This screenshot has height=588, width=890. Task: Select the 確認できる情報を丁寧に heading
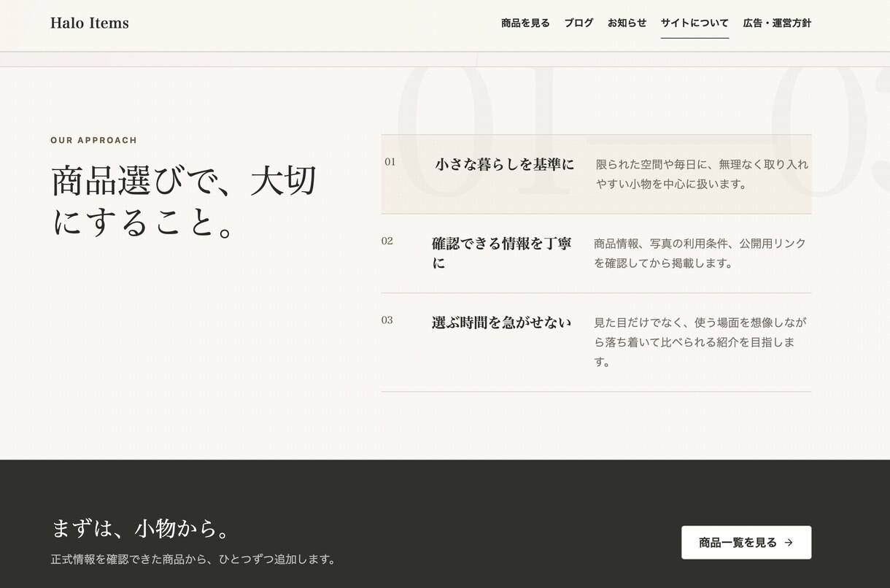[502, 253]
